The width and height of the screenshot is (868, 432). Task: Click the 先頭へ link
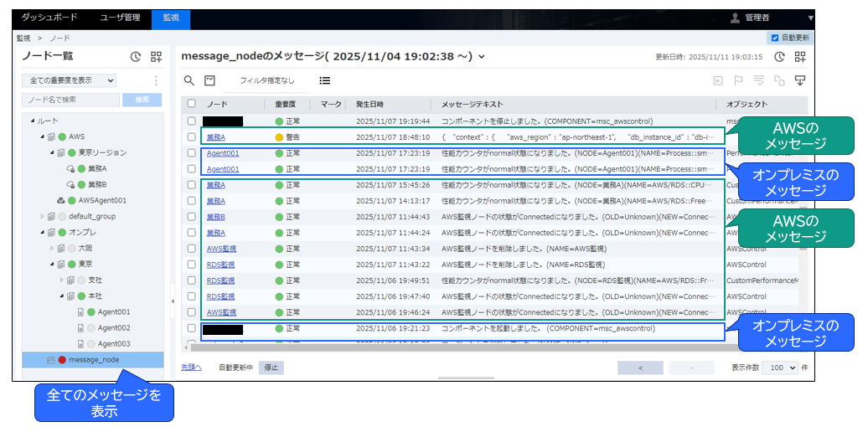coord(191,368)
